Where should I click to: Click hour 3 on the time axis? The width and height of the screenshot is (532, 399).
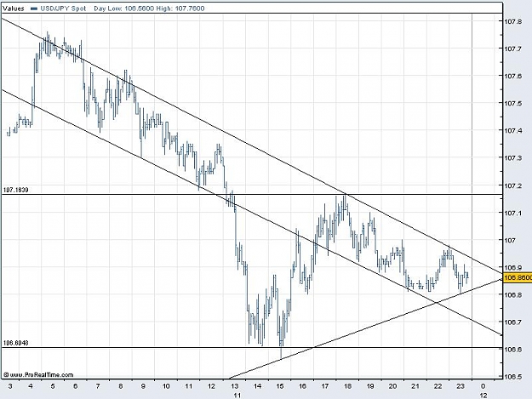10,385
